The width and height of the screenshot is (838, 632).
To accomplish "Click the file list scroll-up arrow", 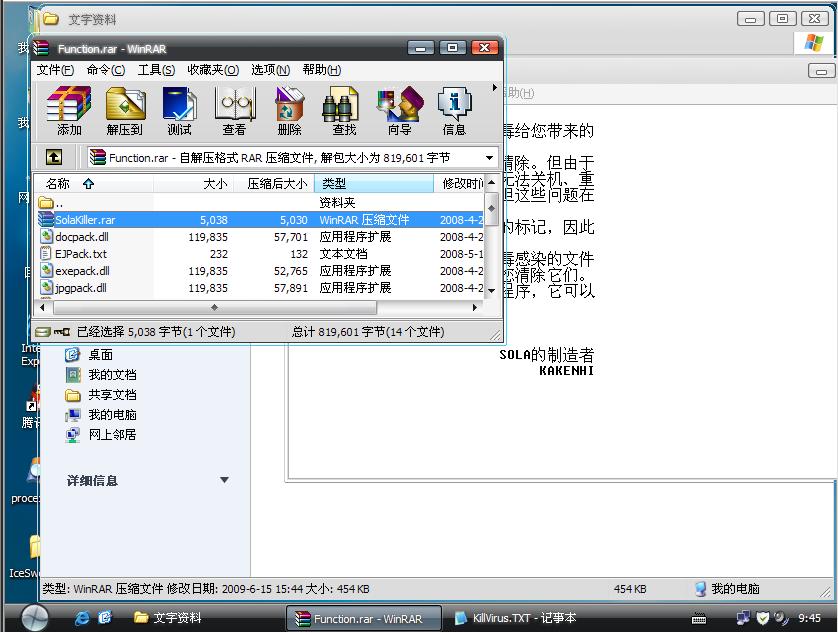I will [x=492, y=183].
